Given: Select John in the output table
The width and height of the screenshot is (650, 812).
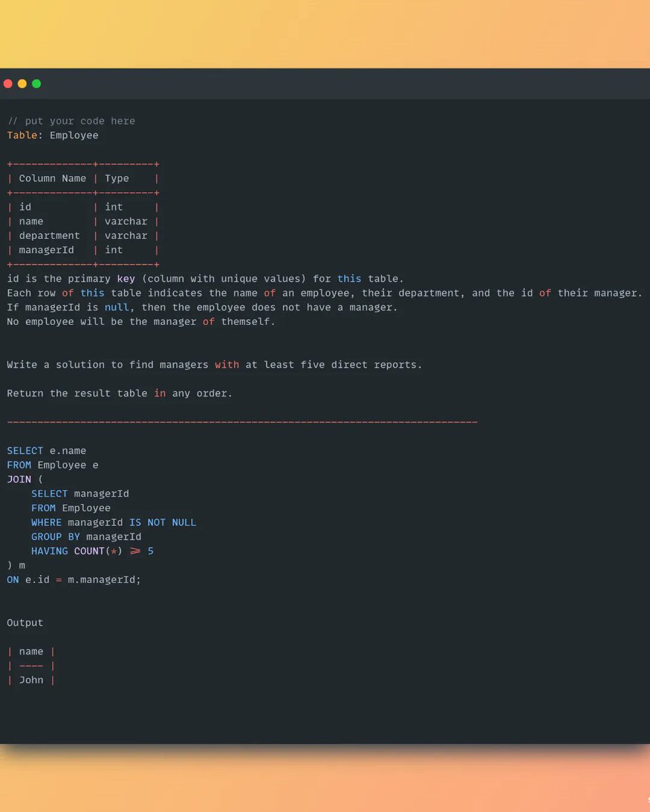Looking at the screenshot, I should click(31, 679).
